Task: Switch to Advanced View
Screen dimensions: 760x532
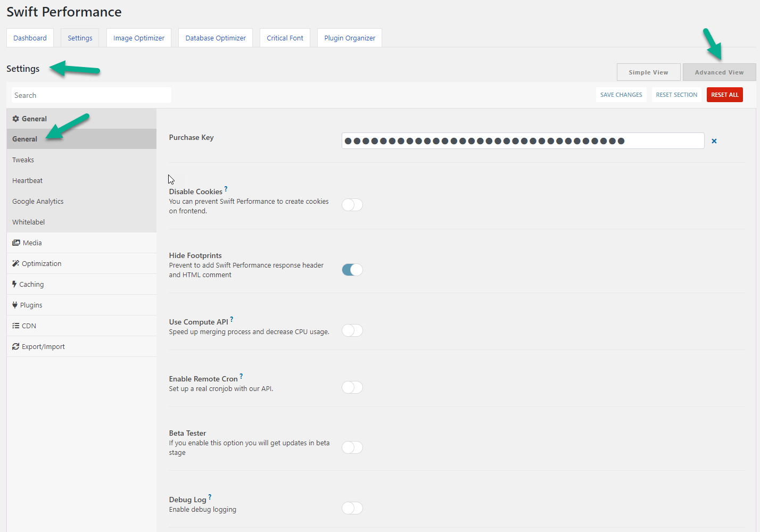Action: (719, 72)
